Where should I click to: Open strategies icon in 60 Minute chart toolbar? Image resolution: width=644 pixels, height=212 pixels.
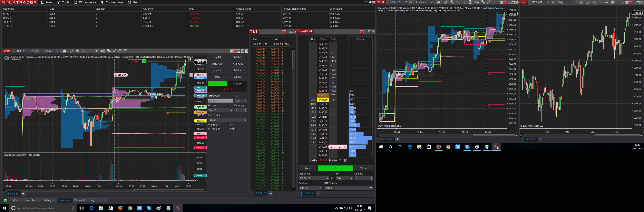pyautogui.click(x=489, y=2)
